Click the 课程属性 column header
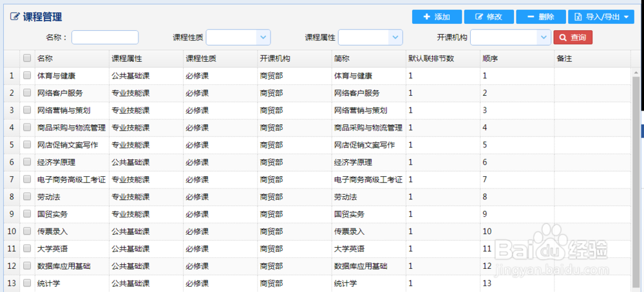 [x=146, y=59]
